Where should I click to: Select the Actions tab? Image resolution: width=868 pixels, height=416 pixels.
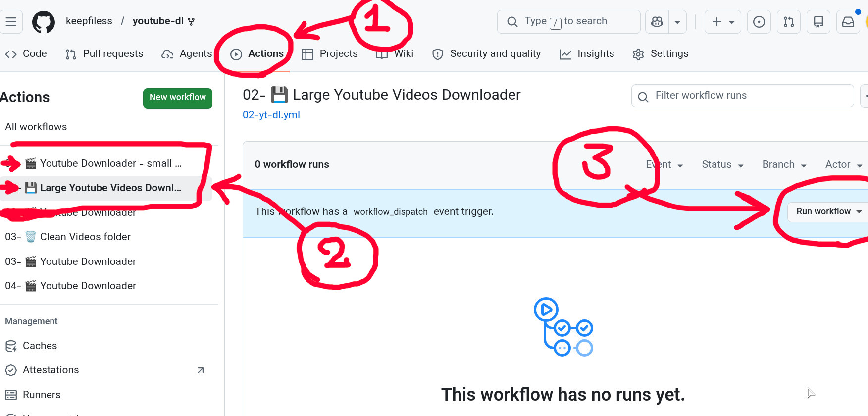click(257, 53)
